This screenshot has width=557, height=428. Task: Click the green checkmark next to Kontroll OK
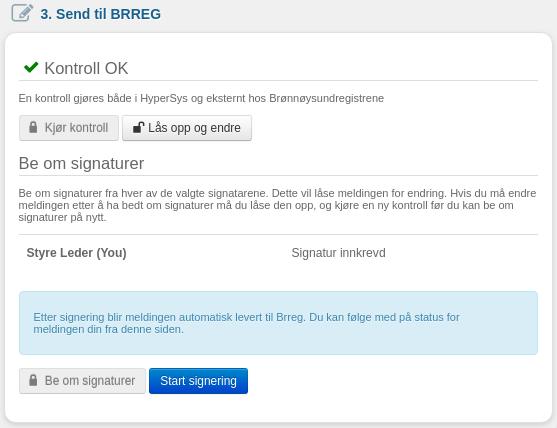click(x=31, y=67)
